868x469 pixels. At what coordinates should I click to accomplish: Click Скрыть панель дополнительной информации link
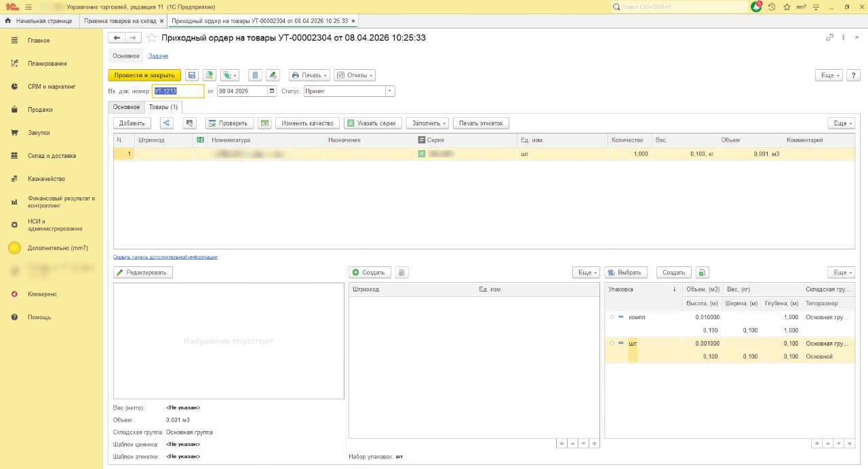[165, 257]
